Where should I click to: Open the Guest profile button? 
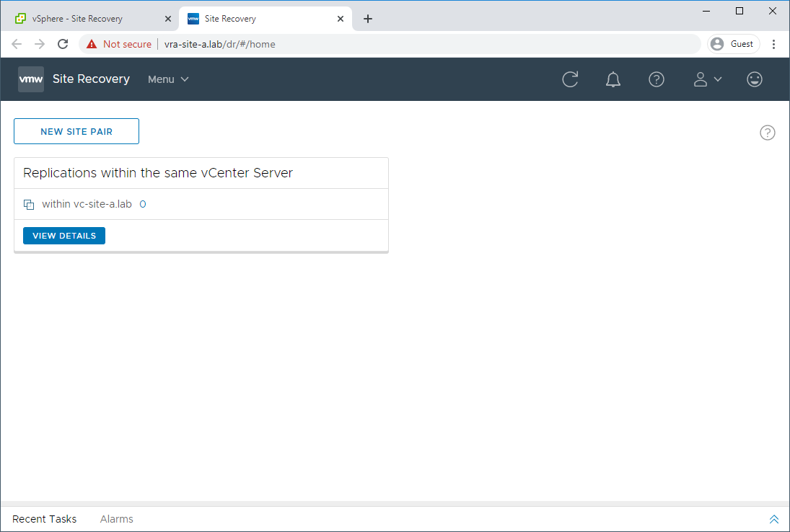click(733, 44)
